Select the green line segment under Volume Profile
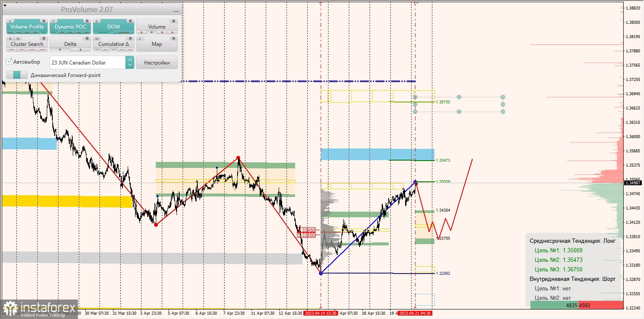Image resolution: width=644 pixels, height=319 pixels. tap(43, 32)
